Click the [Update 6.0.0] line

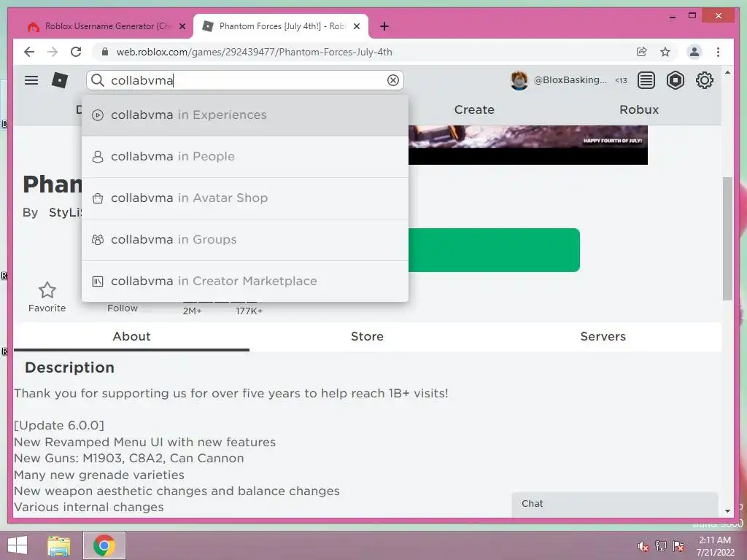tap(59, 425)
